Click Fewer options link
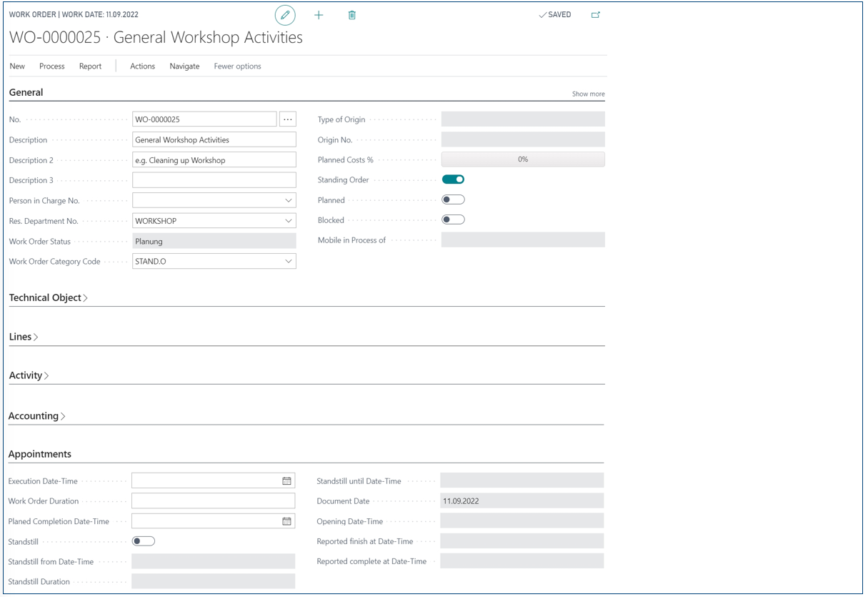The image size is (868, 597). 237,66
